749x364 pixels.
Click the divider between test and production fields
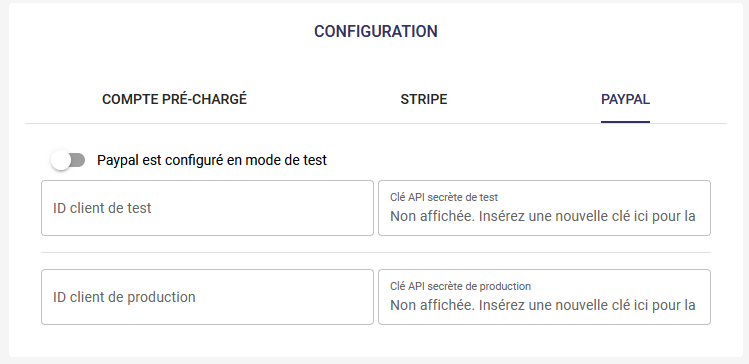coord(376,252)
